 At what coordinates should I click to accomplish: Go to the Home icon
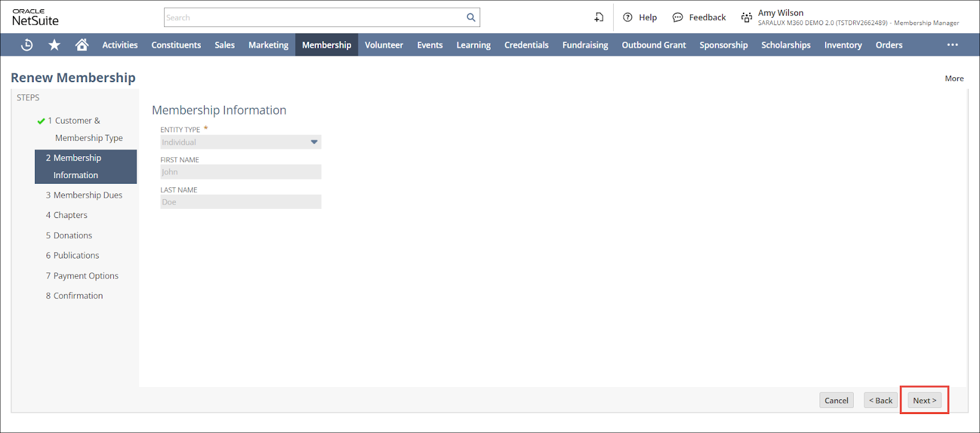tap(81, 45)
